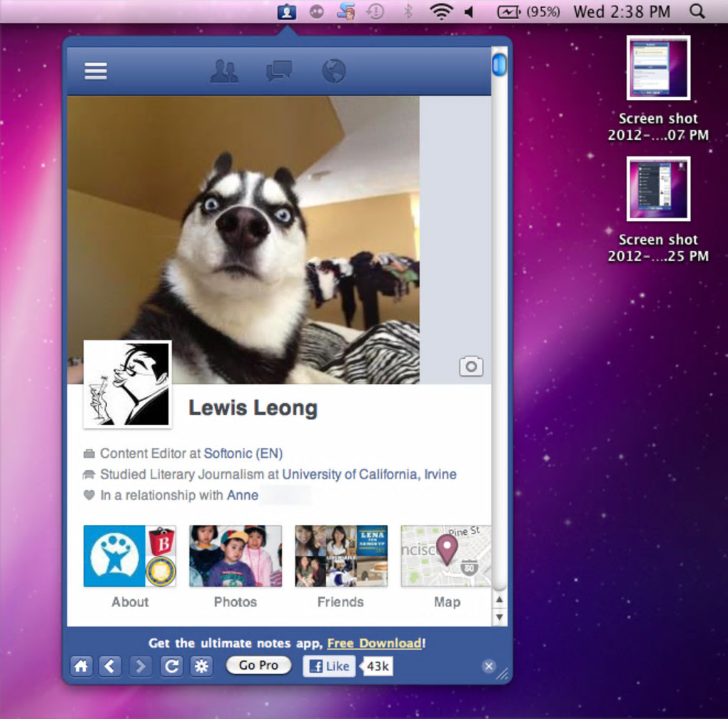Click the Time Machine clock menu bar icon
Image resolution: width=728 pixels, height=719 pixels.
[375, 11]
